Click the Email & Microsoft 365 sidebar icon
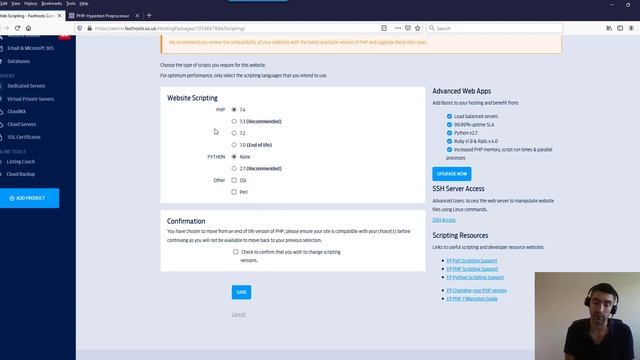 pos(2,48)
